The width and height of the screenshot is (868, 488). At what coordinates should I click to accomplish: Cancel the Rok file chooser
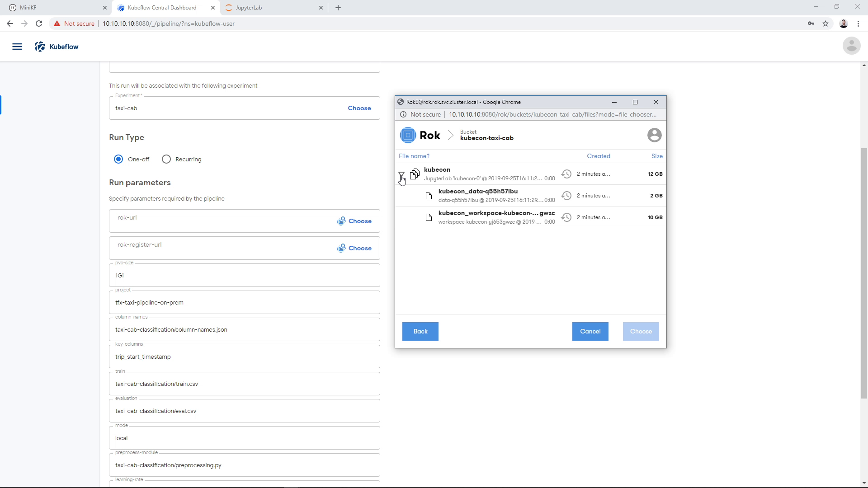590,331
